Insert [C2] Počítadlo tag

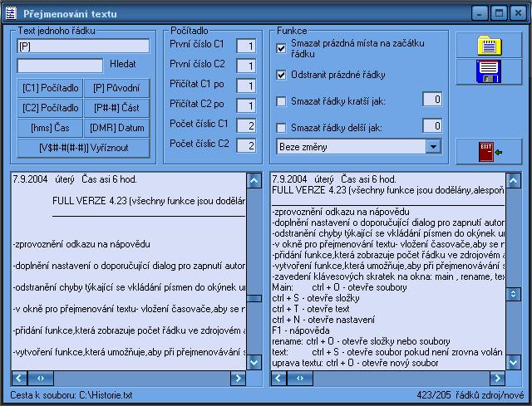pos(50,108)
